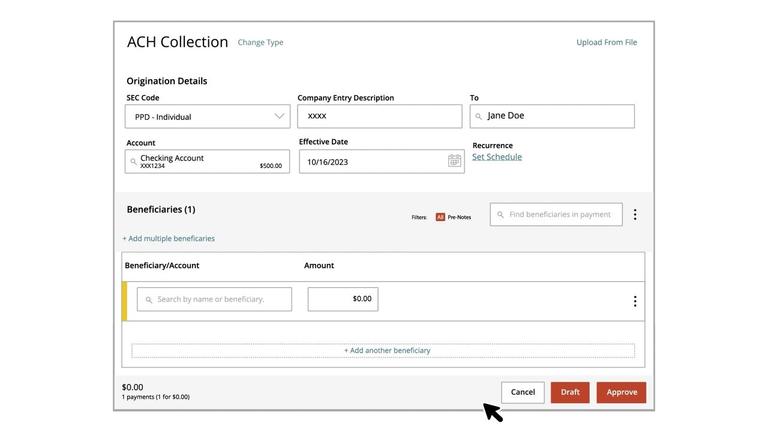Open the Effective Date calendar picker

click(454, 161)
